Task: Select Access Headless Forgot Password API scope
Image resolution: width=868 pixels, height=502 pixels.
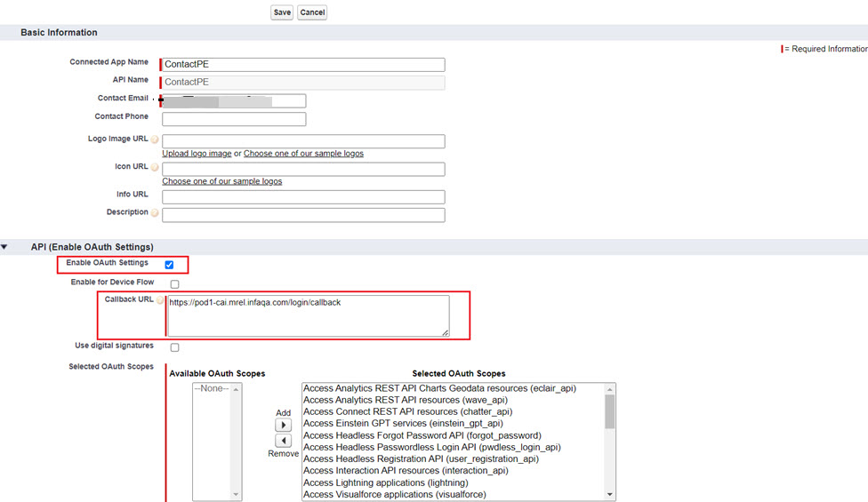Action: coord(422,435)
